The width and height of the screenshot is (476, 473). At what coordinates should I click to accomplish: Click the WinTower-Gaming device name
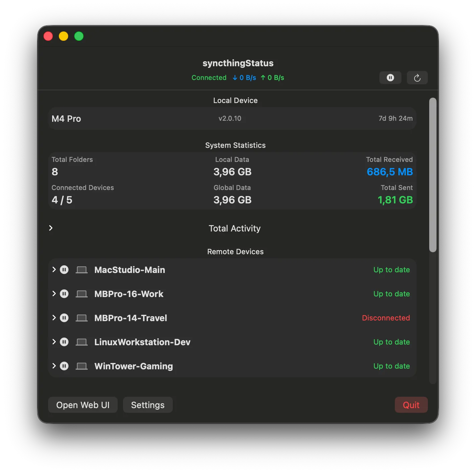click(134, 366)
